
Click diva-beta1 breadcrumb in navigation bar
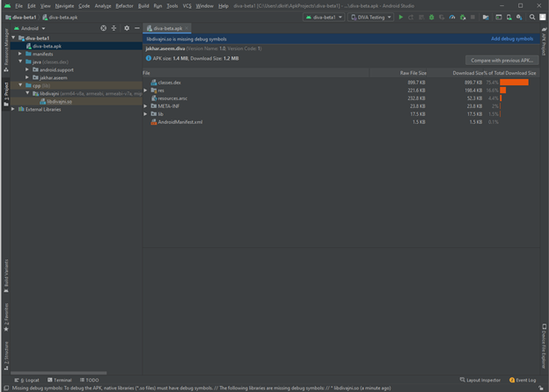21,18
